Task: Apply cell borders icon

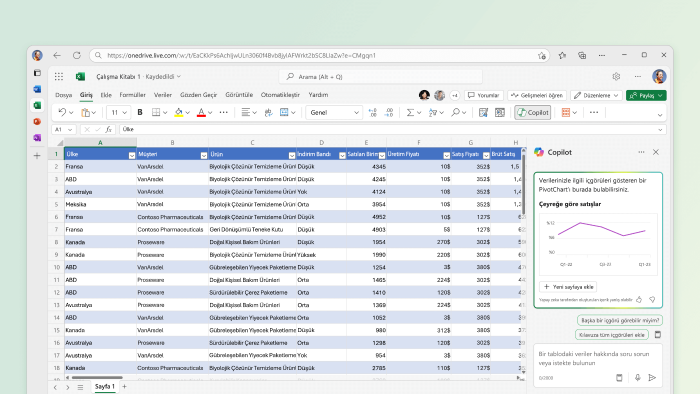Action: point(156,112)
